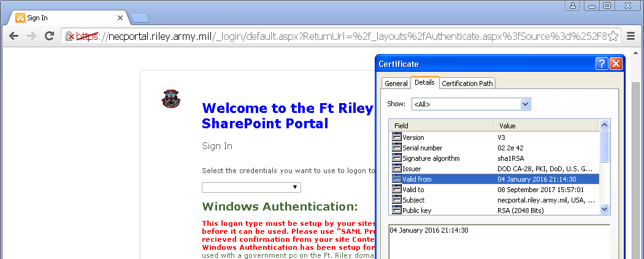Click the browser forward arrow

31,36
